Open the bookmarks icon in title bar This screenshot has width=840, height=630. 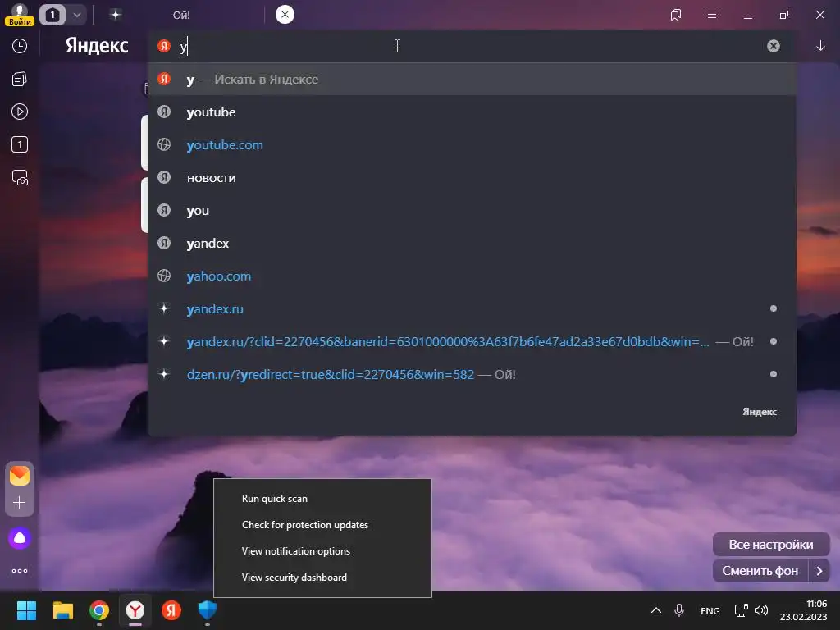click(676, 15)
